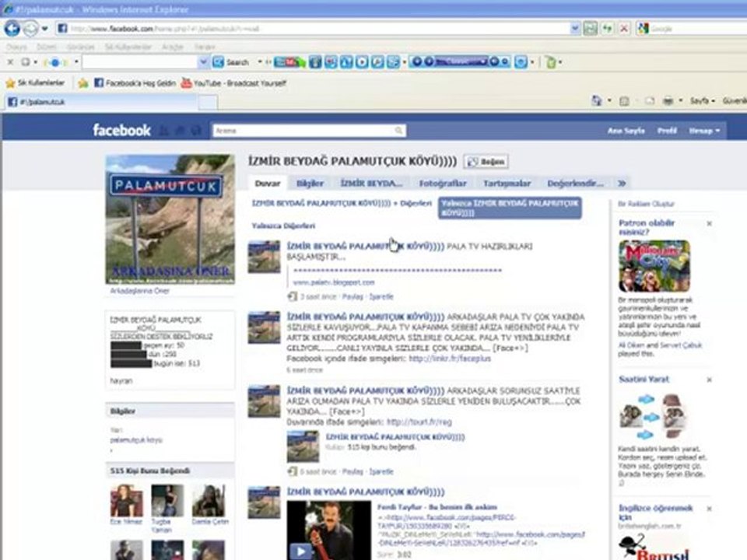Viewport: 747px width, 560px height.
Task: Click the green trash toolbar icon
Action: tap(551, 62)
